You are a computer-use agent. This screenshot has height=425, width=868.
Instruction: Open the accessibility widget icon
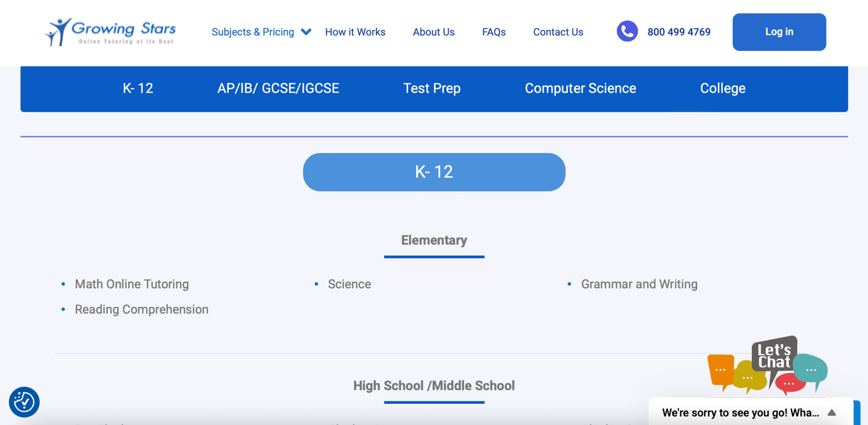coord(24,402)
